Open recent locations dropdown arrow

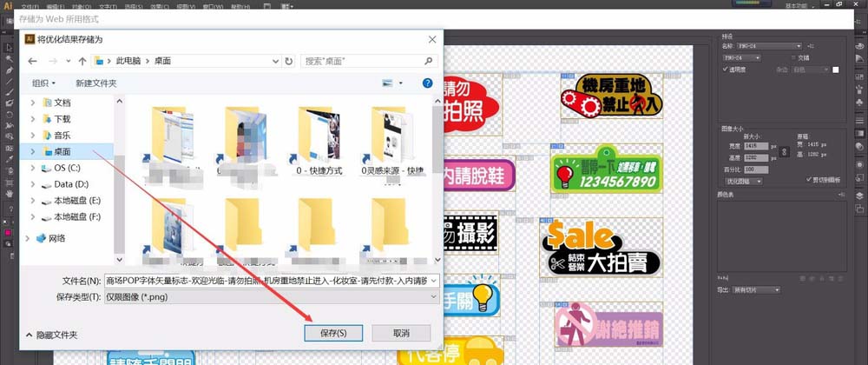pyautogui.click(x=68, y=61)
